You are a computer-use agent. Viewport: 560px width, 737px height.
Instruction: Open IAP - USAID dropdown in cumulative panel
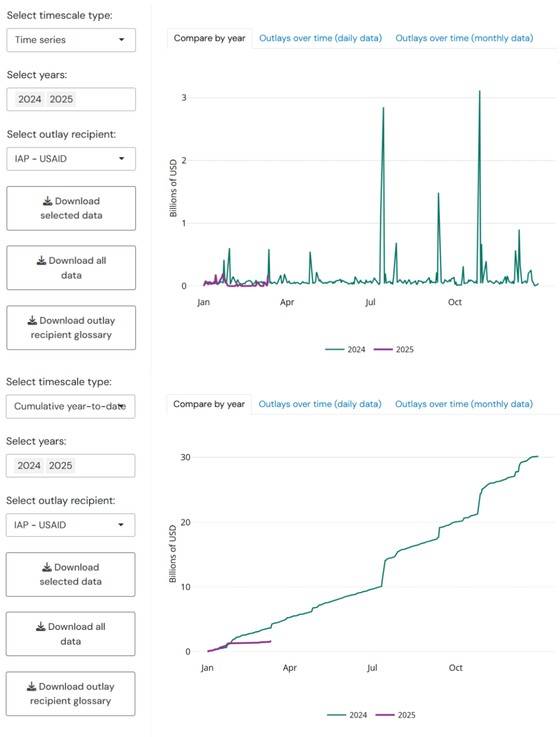click(70, 525)
